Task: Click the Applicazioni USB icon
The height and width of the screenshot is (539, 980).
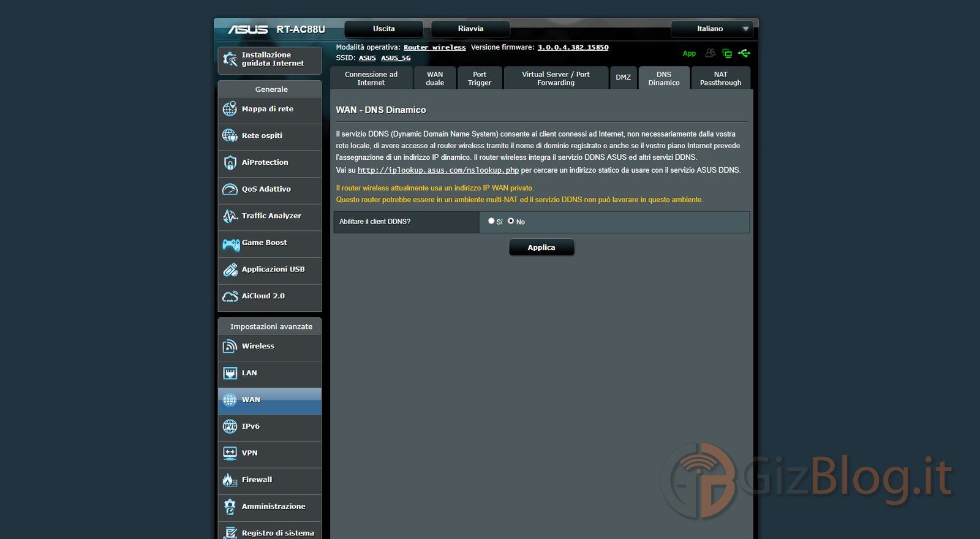Action: (230, 269)
